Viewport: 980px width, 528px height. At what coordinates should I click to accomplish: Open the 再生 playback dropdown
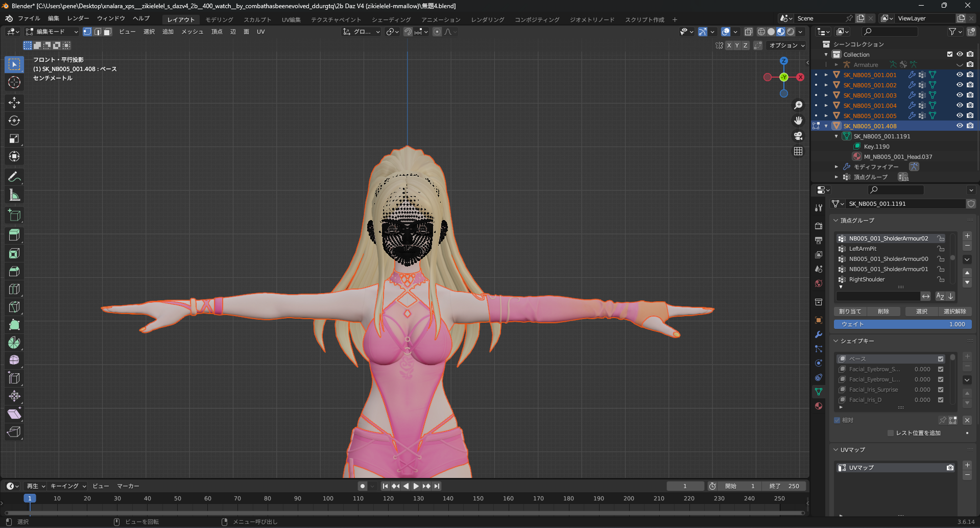(36, 486)
